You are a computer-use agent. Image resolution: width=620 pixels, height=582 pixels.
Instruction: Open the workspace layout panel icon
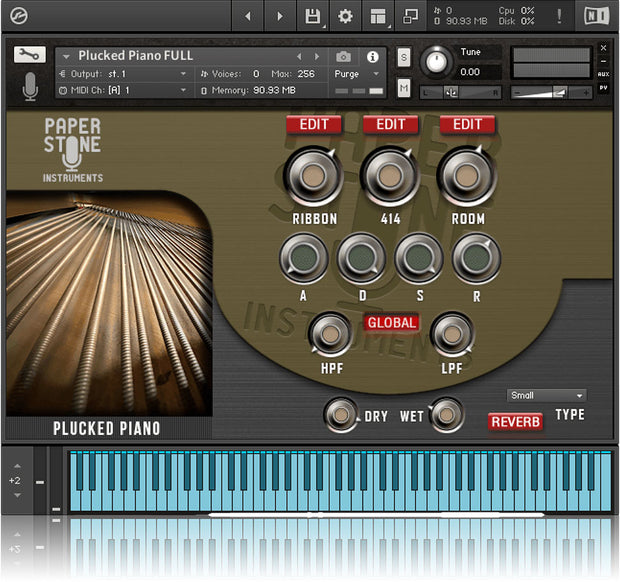(378, 16)
